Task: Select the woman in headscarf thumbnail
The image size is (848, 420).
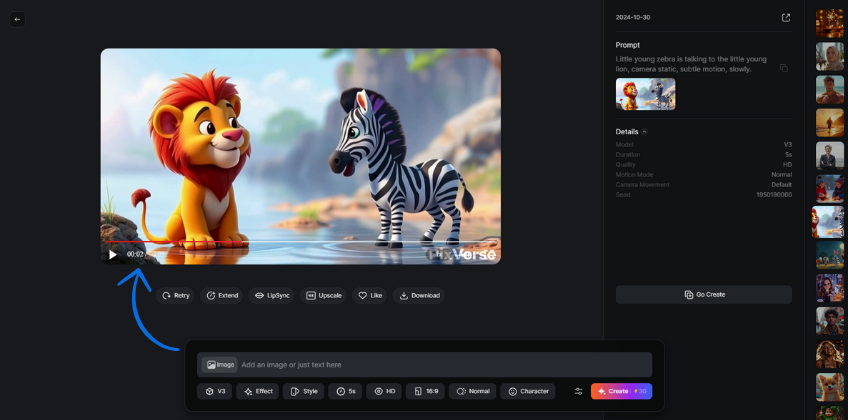Action: tap(830, 56)
